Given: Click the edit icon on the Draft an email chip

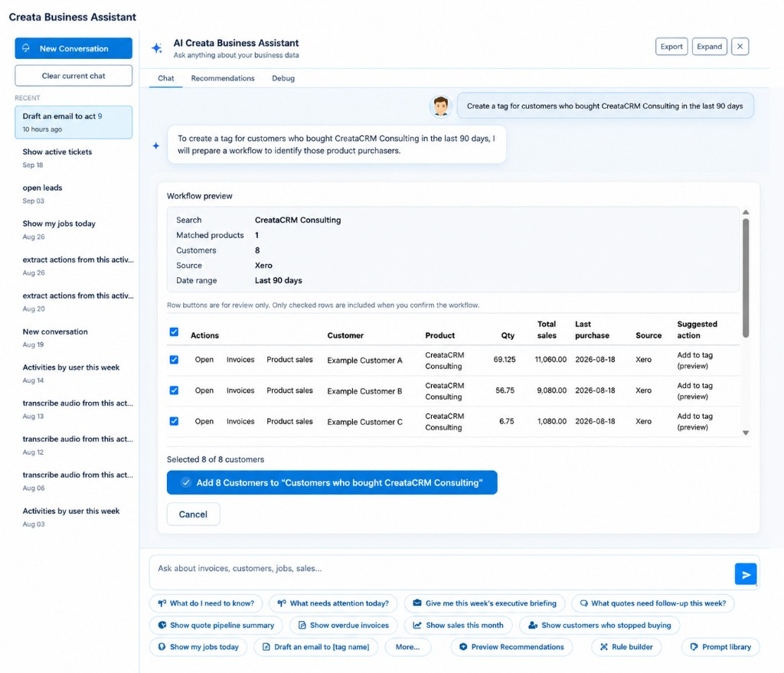Looking at the screenshot, I should (266, 646).
